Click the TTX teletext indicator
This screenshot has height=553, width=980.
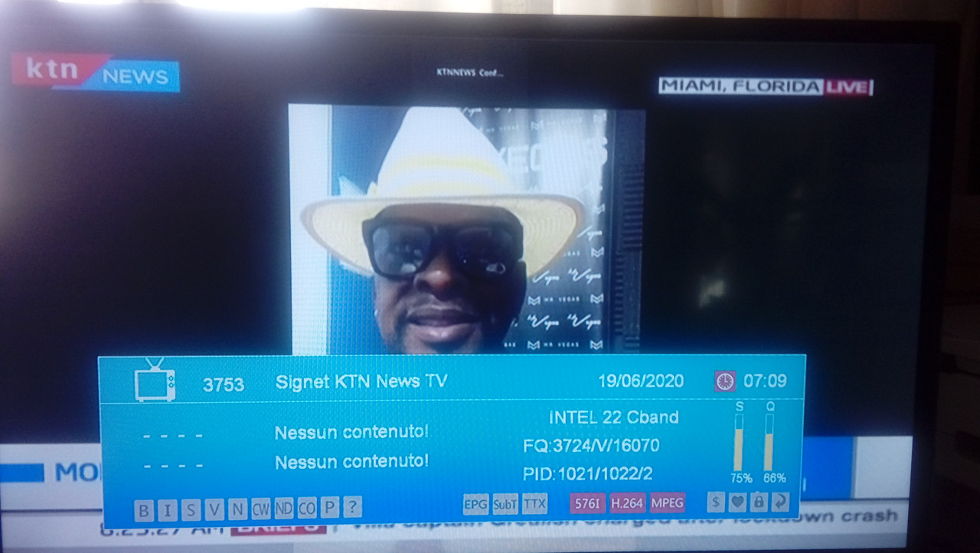coord(534,503)
